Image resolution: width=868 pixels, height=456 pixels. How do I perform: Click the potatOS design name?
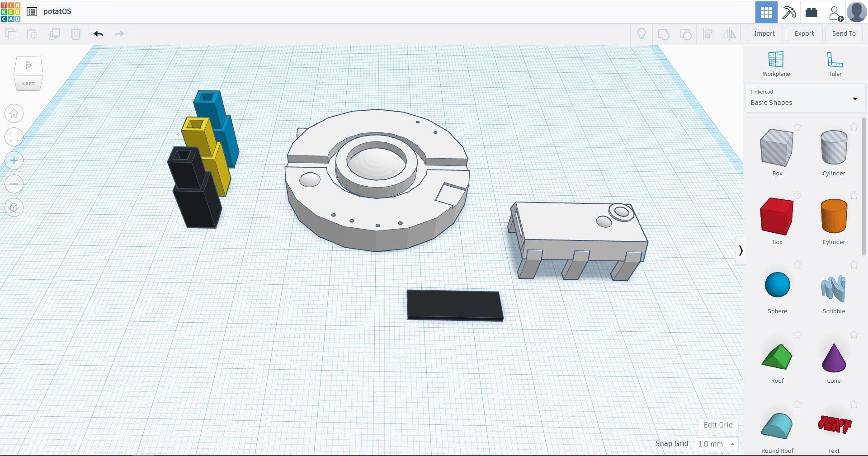57,12
